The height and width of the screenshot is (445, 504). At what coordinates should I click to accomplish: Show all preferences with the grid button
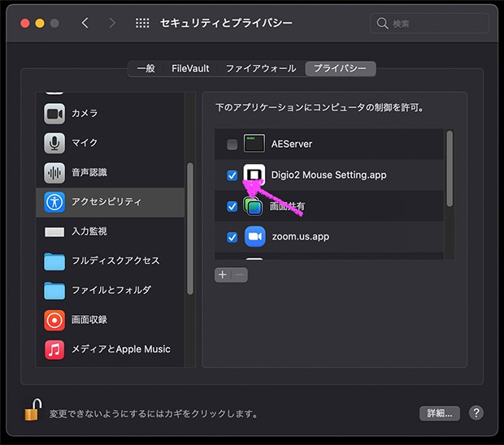[142, 24]
